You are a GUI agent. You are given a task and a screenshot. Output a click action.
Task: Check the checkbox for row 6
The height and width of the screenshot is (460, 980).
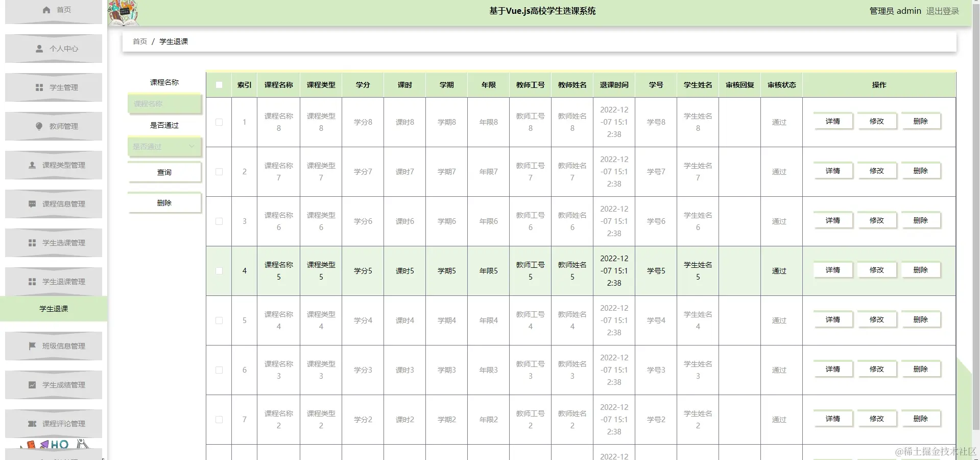(x=219, y=370)
